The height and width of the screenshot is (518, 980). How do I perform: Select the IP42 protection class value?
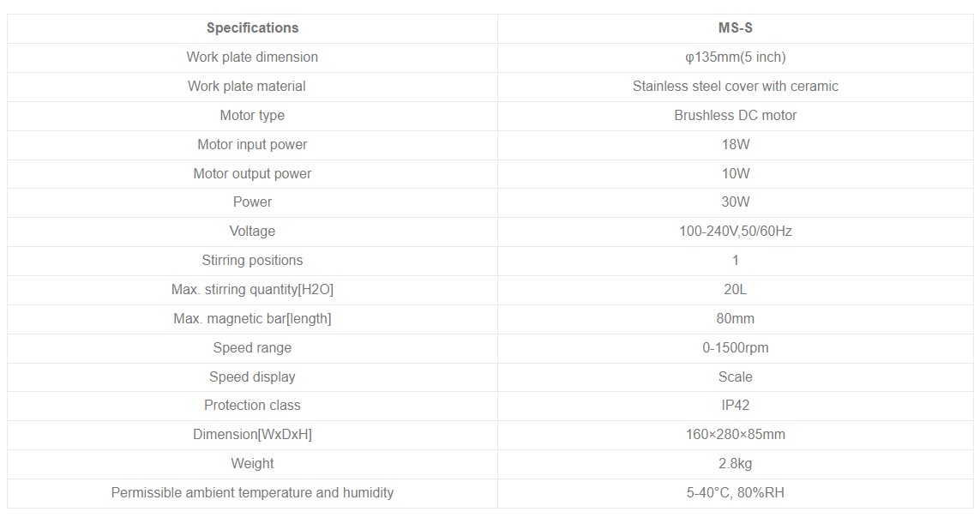(735, 405)
